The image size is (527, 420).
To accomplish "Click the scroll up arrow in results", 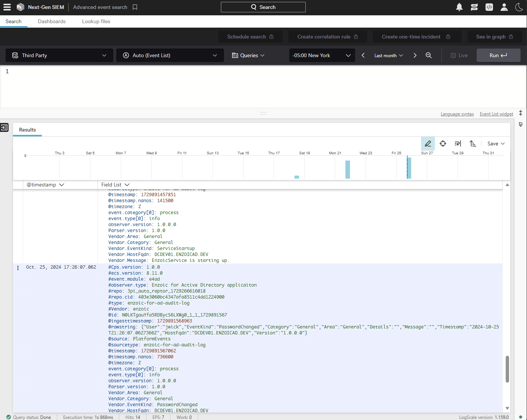I will (x=507, y=185).
